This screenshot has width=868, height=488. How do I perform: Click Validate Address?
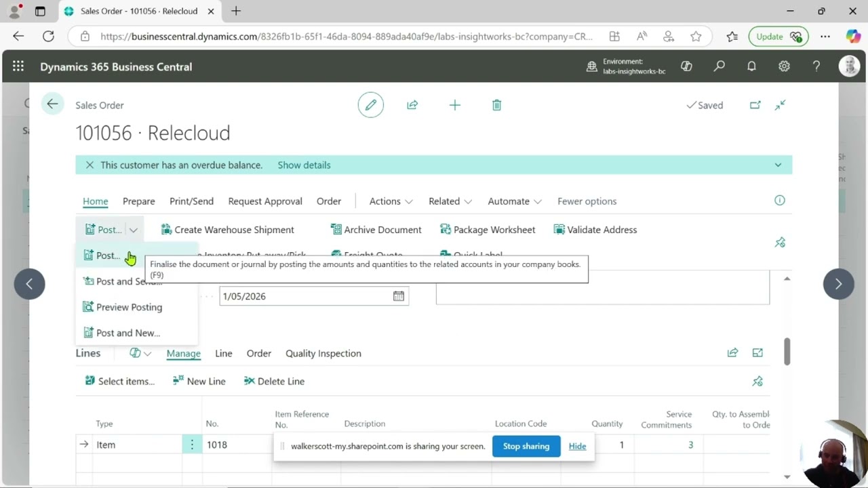click(595, 230)
